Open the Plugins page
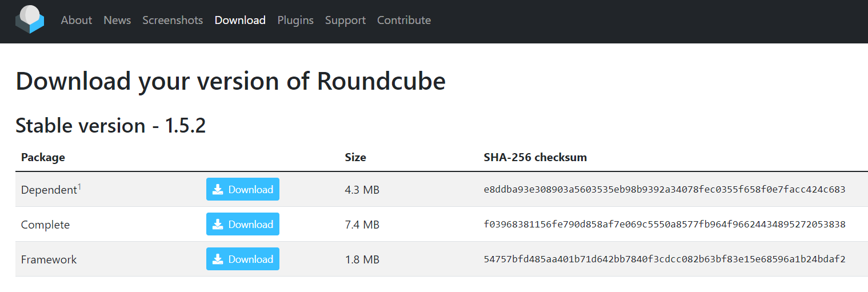This screenshot has width=868, height=292. pos(295,20)
